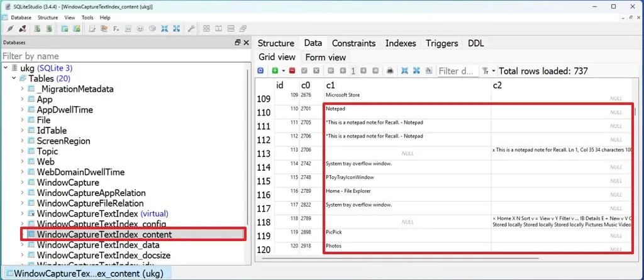Click the Filter data input field
644x280 pixels.
point(458,71)
